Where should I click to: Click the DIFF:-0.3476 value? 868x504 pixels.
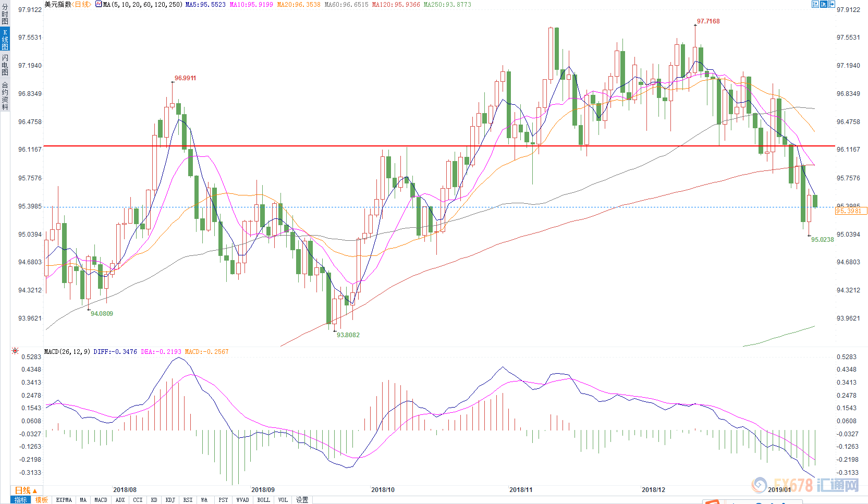tap(115, 352)
